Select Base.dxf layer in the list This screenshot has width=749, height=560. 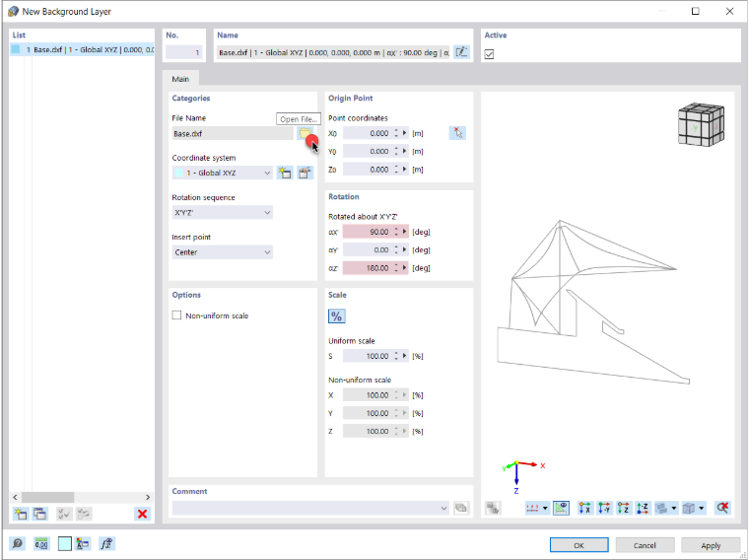coord(82,49)
